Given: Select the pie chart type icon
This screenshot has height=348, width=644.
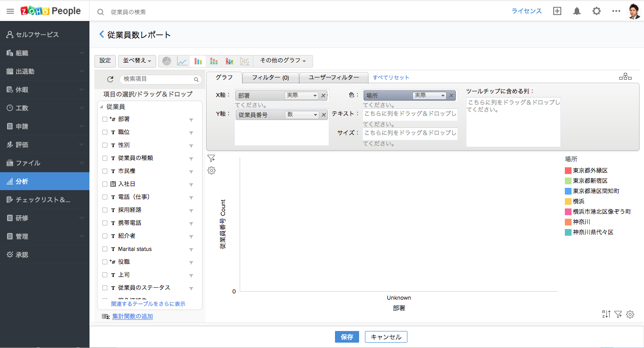Looking at the screenshot, I should [x=167, y=61].
